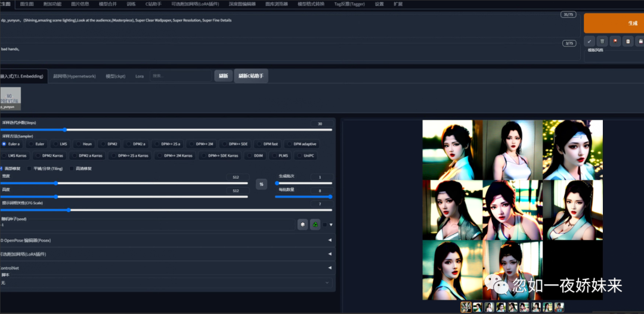This screenshot has width=644, height=314.
Task: Click the embedding search input field
Action: point(181,76)
